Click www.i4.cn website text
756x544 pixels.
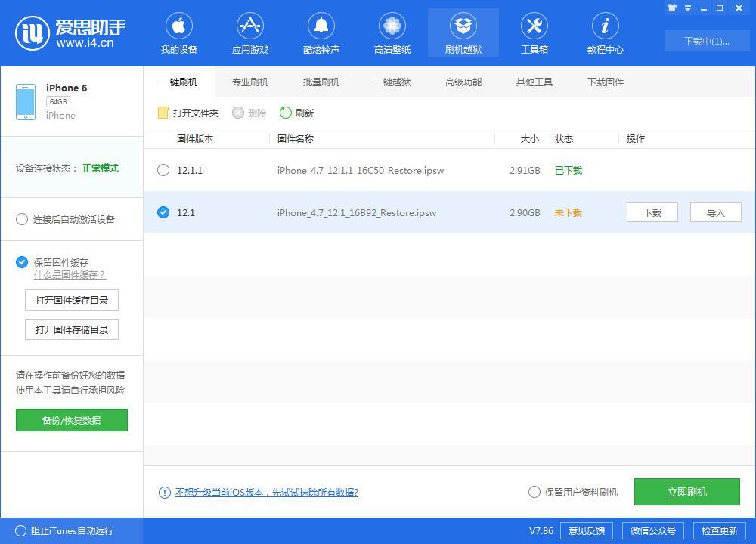pyautogui.click(x=85, y=43)
